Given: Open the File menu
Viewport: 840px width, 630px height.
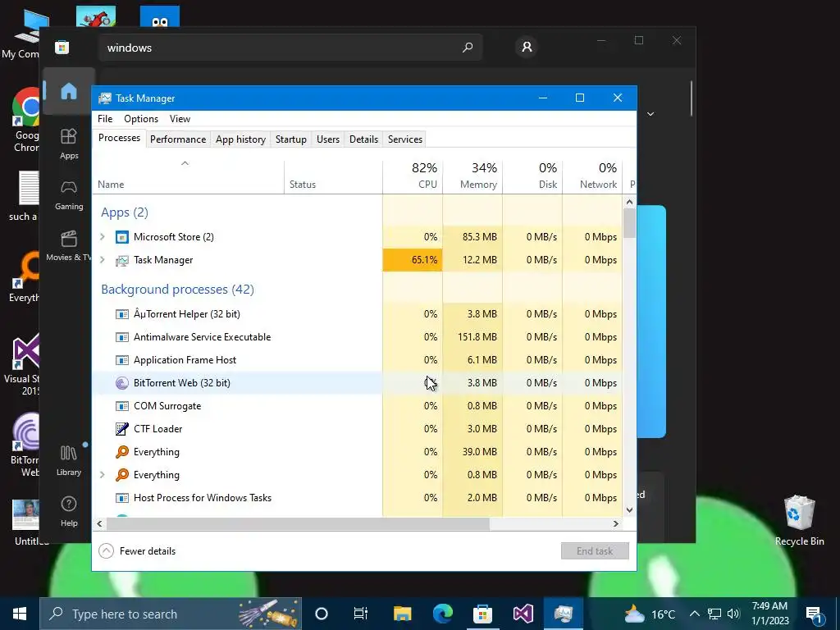Looking at the screenshot, I should (105, 119).
